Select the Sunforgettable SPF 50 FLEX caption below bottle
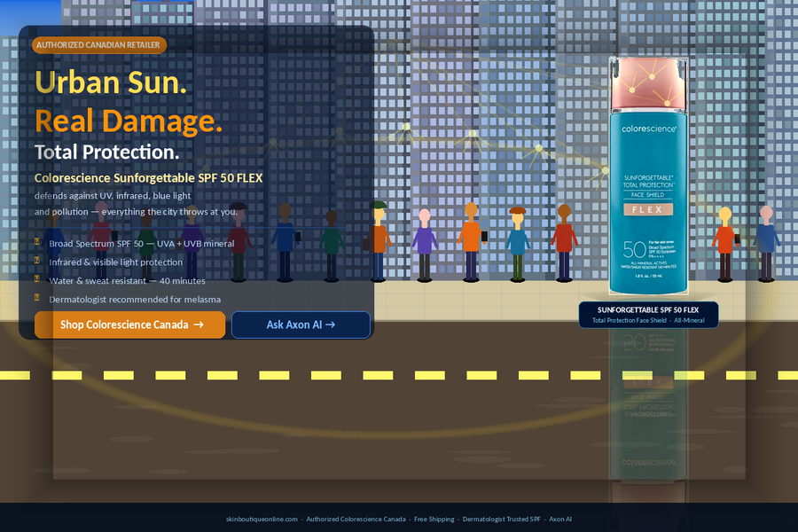Screen dimensions: 798x532 click(x=648, y=315)
